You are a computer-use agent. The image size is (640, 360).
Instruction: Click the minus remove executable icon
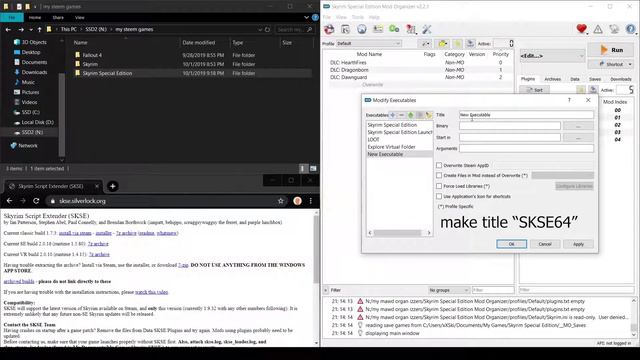tap(402, 115)
